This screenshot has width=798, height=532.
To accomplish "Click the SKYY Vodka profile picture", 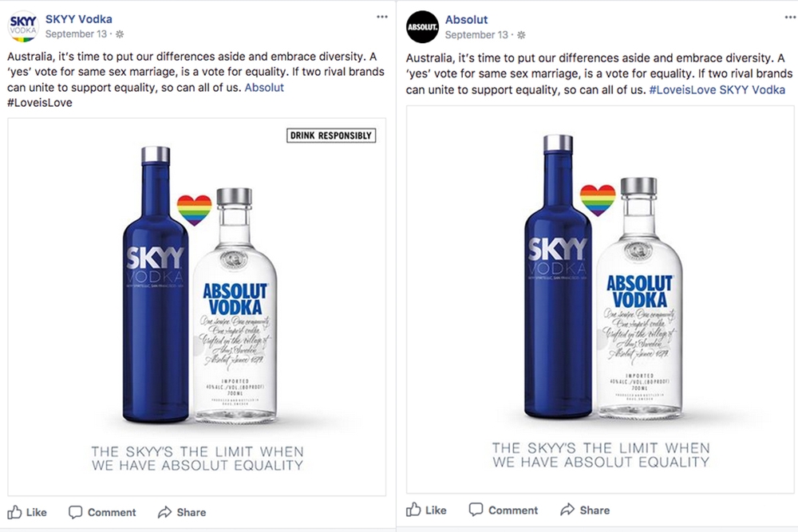I will pyautogui.click(x=23, y=26).
